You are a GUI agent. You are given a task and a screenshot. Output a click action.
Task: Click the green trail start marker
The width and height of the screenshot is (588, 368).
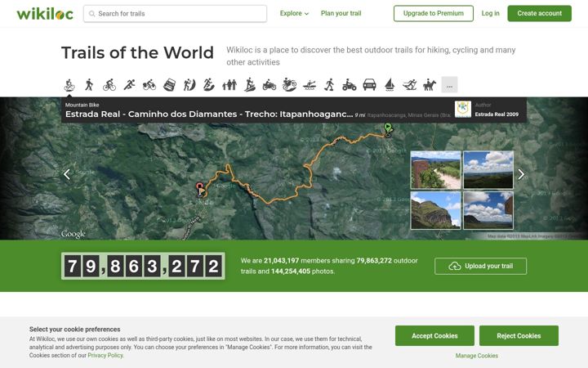click(x=388, y=129)
